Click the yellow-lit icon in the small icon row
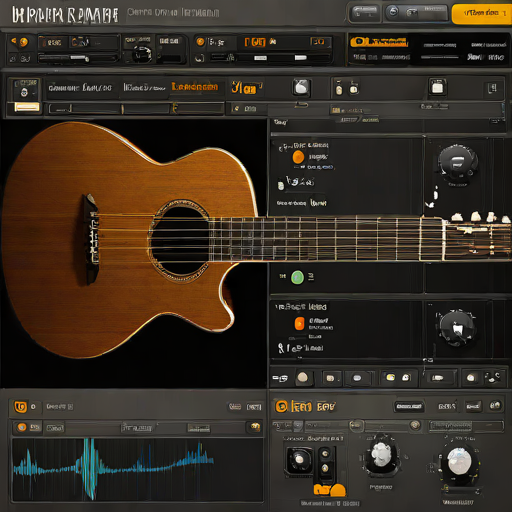512x512 pixels. 390,377
